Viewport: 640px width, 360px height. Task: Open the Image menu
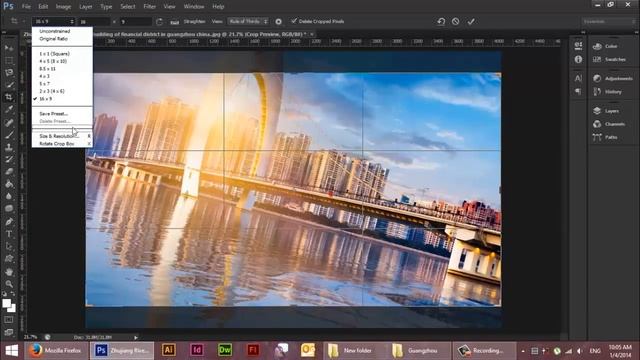63,7
